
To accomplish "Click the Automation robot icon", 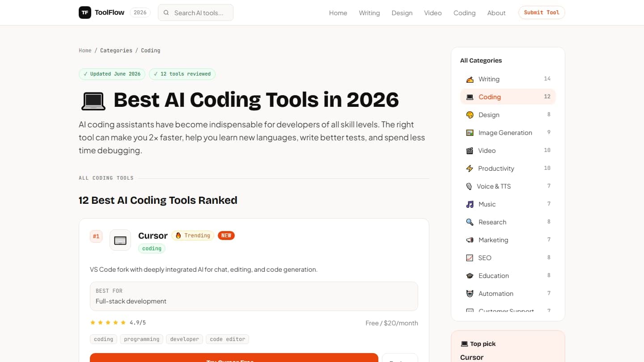I will pos(470,294).
